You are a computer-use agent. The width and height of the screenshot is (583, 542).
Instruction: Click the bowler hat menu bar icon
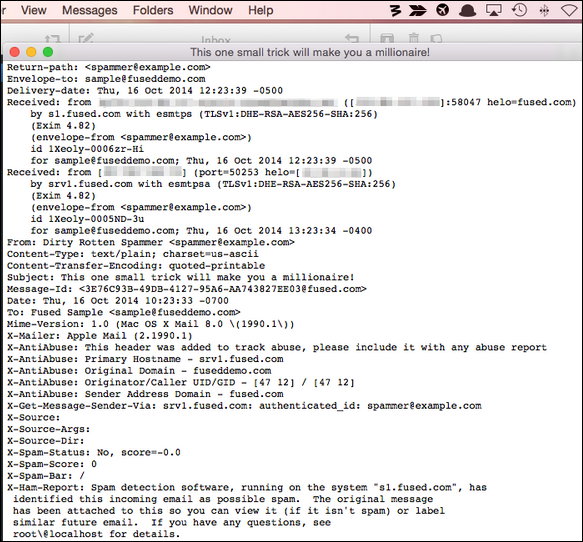click(x=467, y=11)
